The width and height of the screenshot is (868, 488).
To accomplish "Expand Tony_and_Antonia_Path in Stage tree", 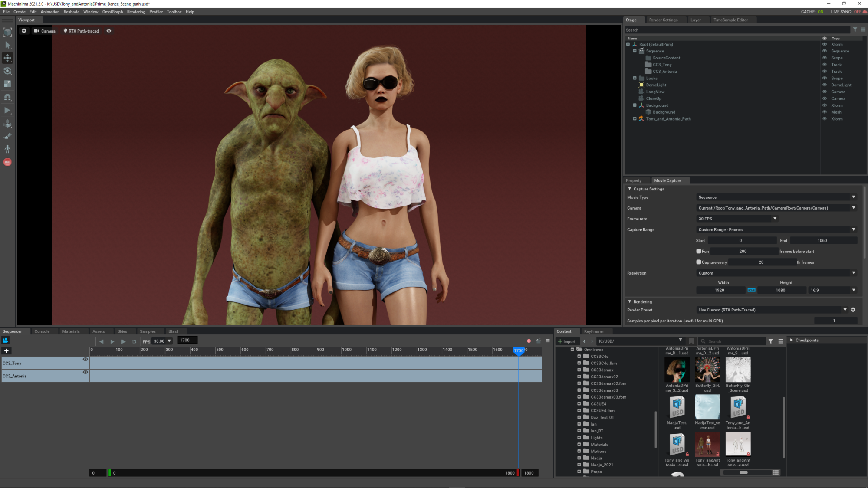I will pos(635,119).
